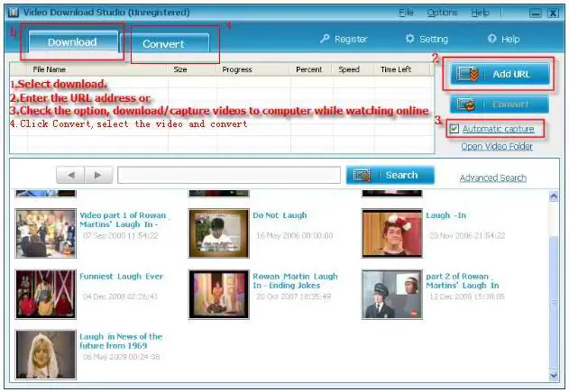The width and height of the screenshot is (569, 392).
Task: Click the Add URL button
Action: point(500,74)
